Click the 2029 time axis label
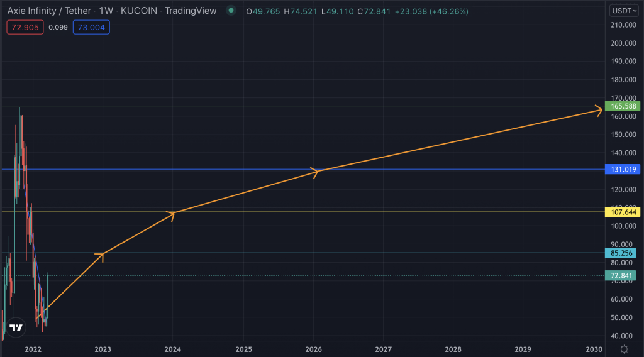This screenshot has width=644, height=357. 523,349
